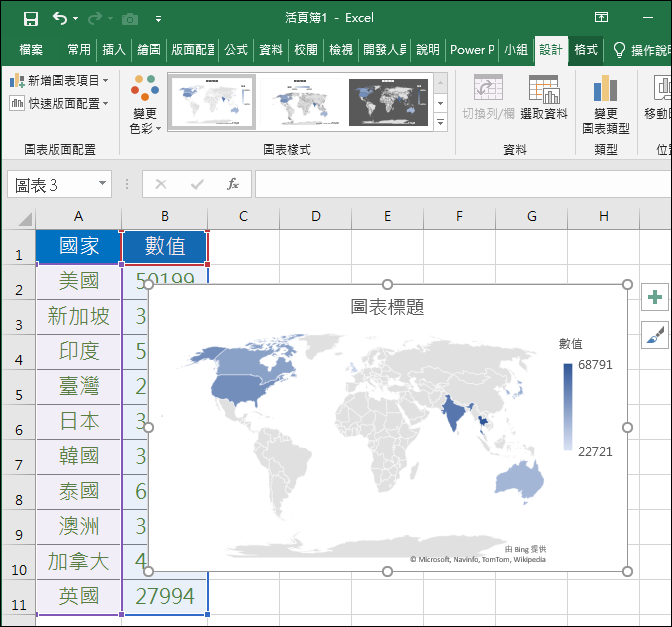Select the dark map chart style thumbnail

[388, 101]
